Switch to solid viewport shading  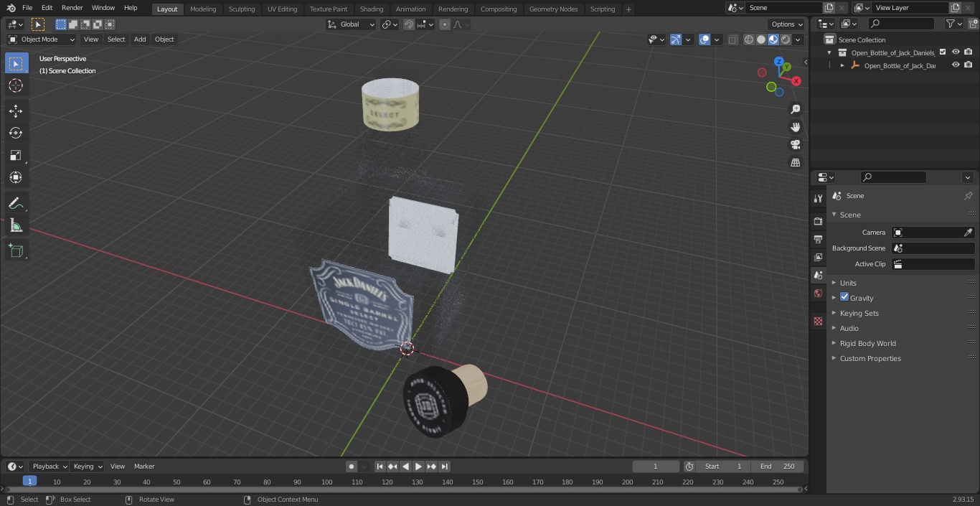tap(760, 39)
